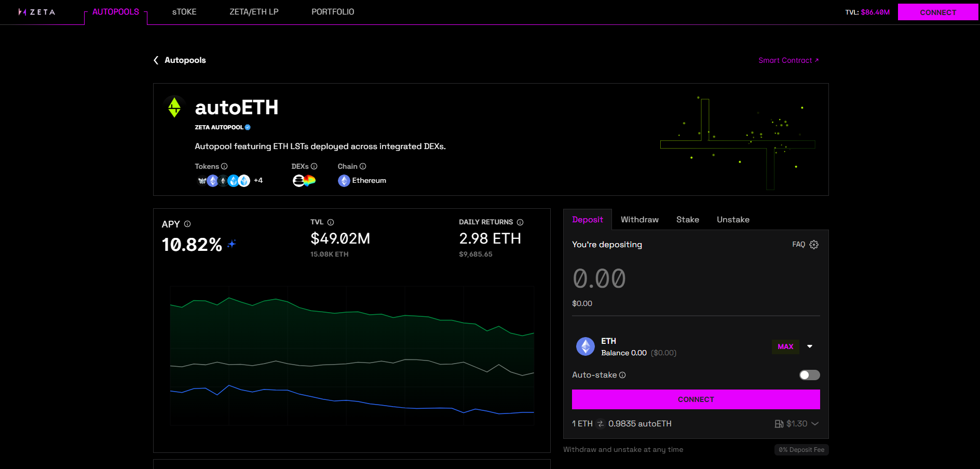This screenshot has width=980, height=469.
Task: Switch to the Stake tab
Action: pos(688,220)
